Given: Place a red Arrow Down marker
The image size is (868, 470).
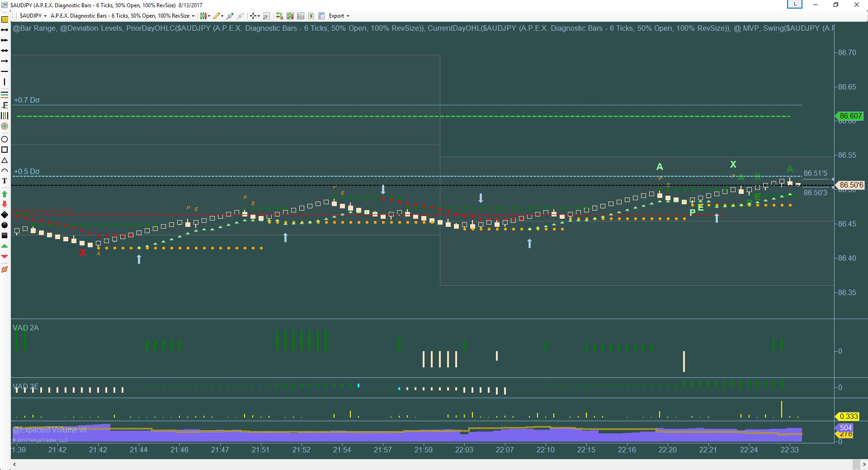Looking at the screenshot, I should 5,204.
